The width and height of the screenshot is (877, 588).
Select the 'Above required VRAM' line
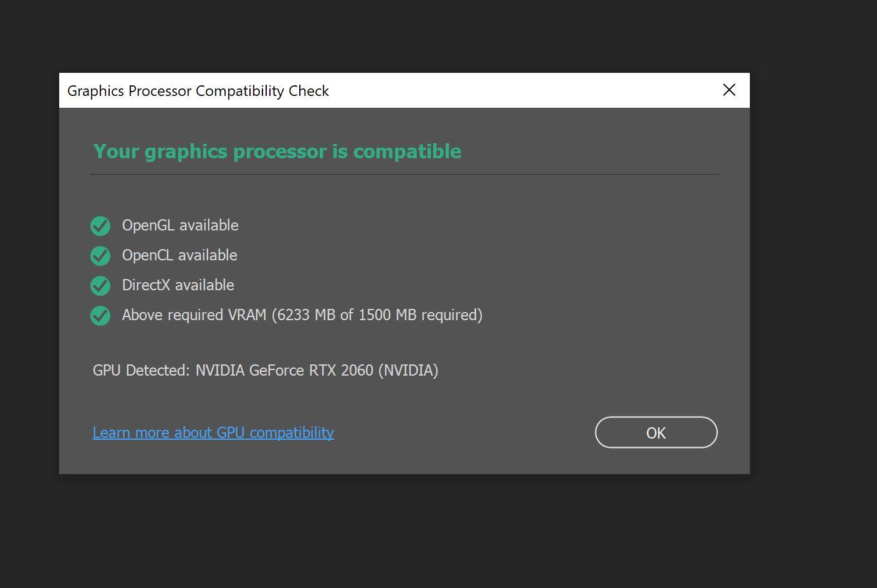tap(302, 315)
